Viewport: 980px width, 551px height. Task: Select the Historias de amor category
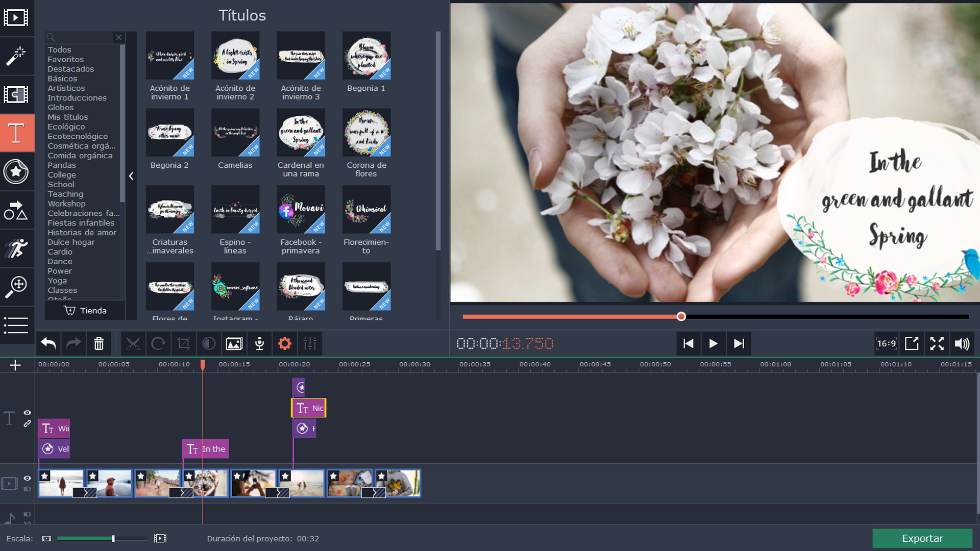click(82, 233)
